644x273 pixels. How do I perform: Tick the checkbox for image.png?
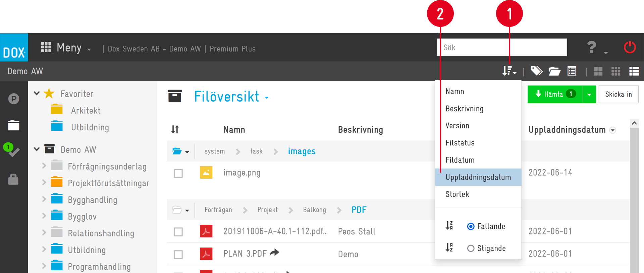[x=178, y=173]
